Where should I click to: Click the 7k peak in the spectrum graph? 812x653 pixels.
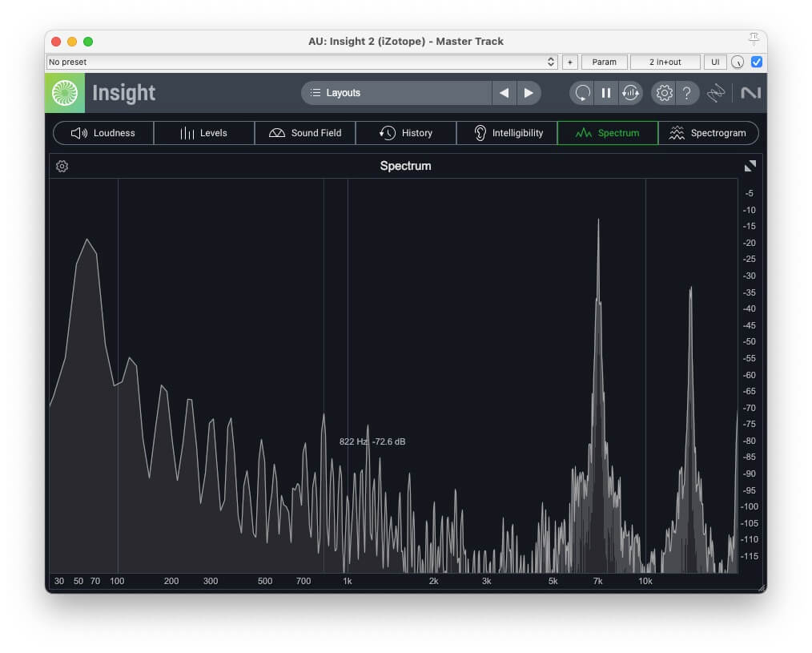(x=598, y=221)
